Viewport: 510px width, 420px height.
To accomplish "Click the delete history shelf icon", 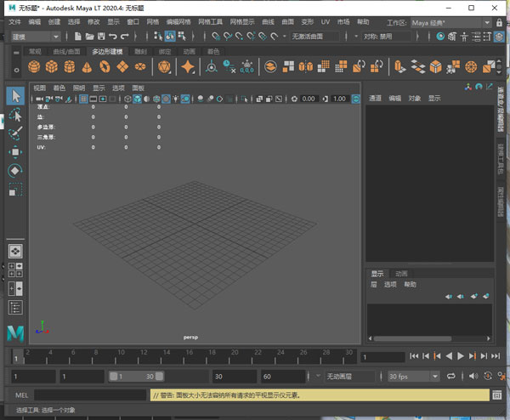I will (229, 66).
